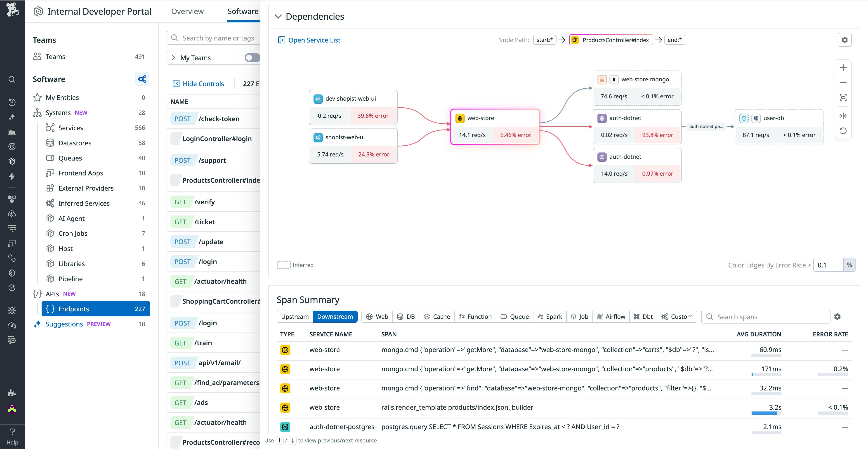Image resolution: width=868 pixels, height=449 pixels.
Task: Enable the My Teams toggle switch
Action: [252, 58]
